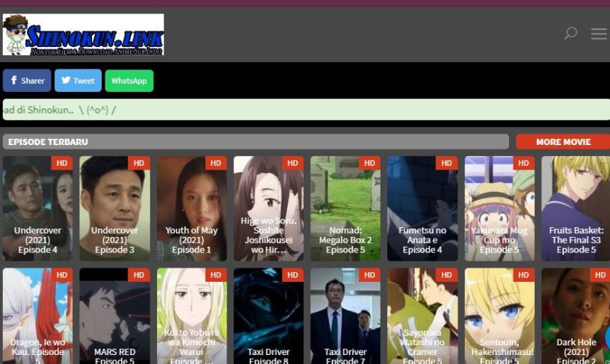The height and width of the screenshot is (364, 610).
Task: Open Taxi Driver Episode 8 thumbnail
Action: pyautogui.click(x=269, y=316)
